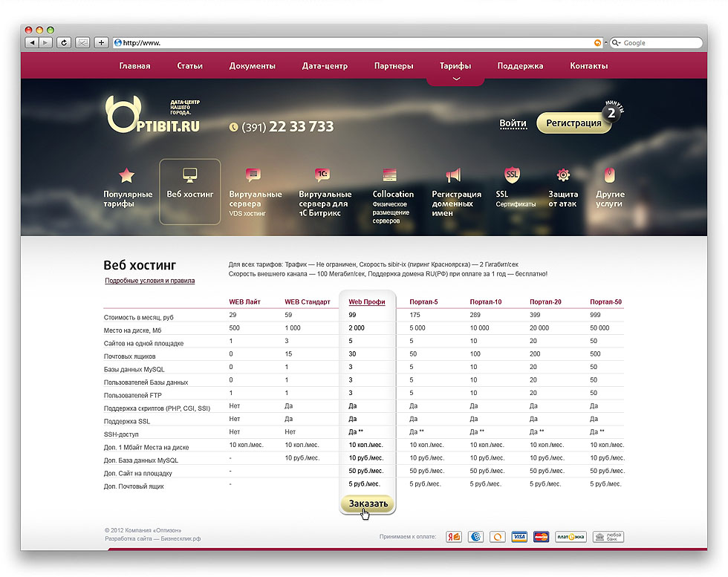Open the Google search engine dropdown

[617, 43]
